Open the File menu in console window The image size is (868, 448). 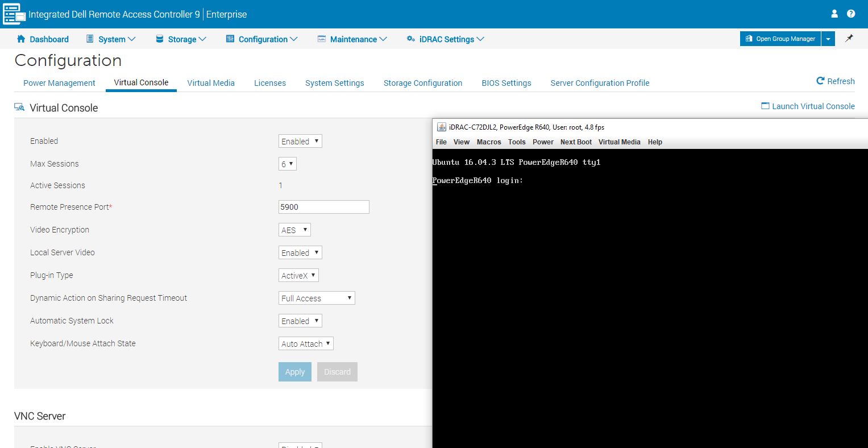coord(441,142)
